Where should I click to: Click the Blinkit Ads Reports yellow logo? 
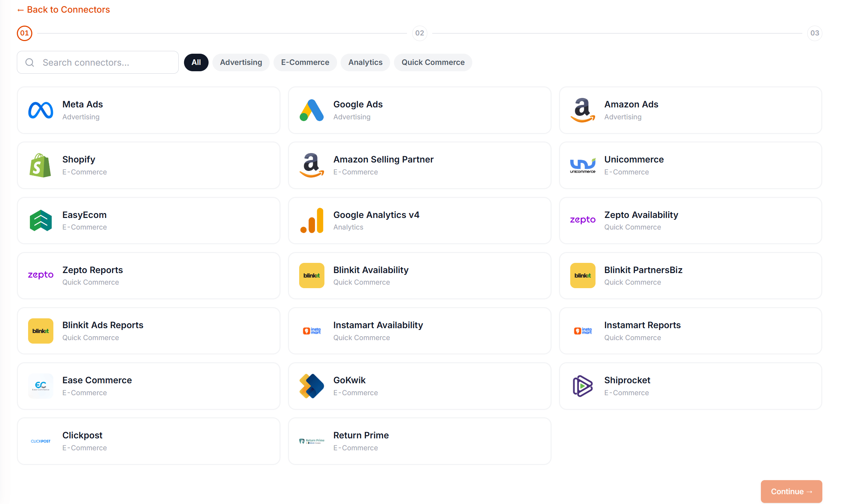[41, 331]
